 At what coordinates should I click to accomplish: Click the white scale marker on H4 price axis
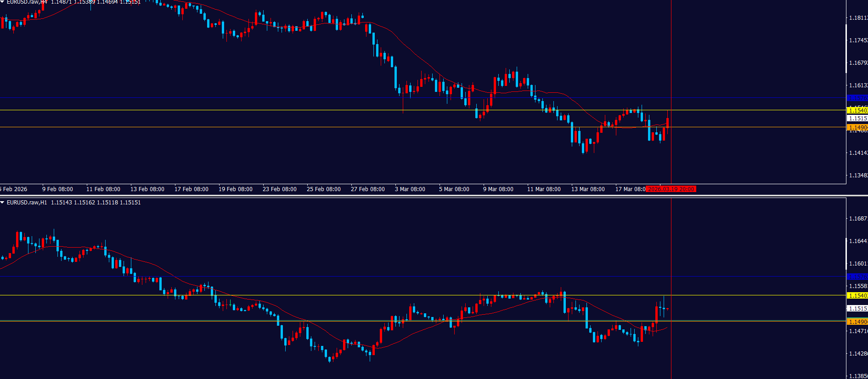pyautogui.click(x=846, y=48)
